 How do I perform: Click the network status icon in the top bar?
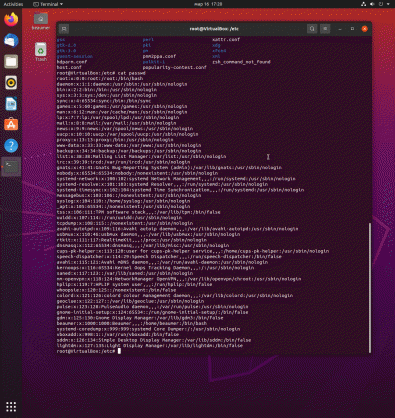(363, 4)
